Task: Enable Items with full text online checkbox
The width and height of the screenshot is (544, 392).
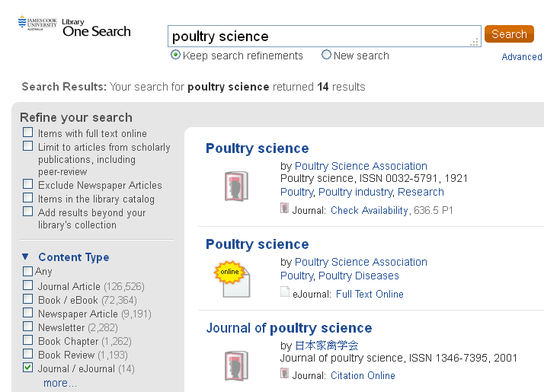Action: tap(27, 132)
